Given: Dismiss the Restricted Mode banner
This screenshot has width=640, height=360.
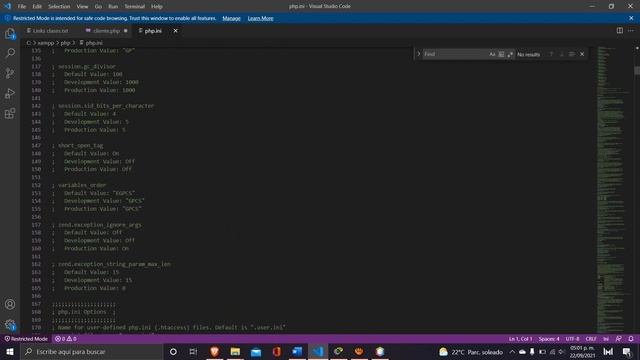Looking at the screenshot, I should (631, 18).
